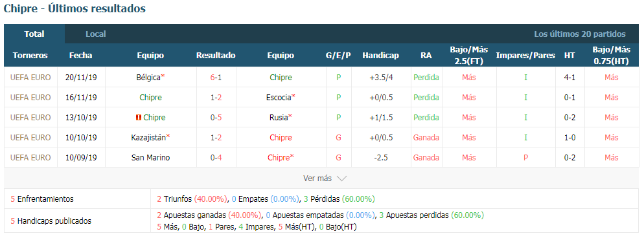Click UEFA EURO on the 20/11/19 row
The width and height of the screenshot is (644, 238).
point(30,78)
